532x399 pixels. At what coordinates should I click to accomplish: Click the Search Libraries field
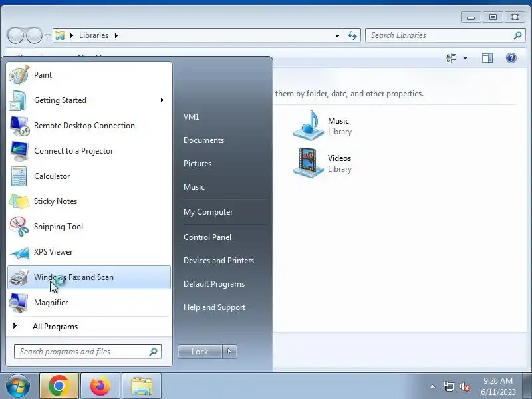point(445,35)
